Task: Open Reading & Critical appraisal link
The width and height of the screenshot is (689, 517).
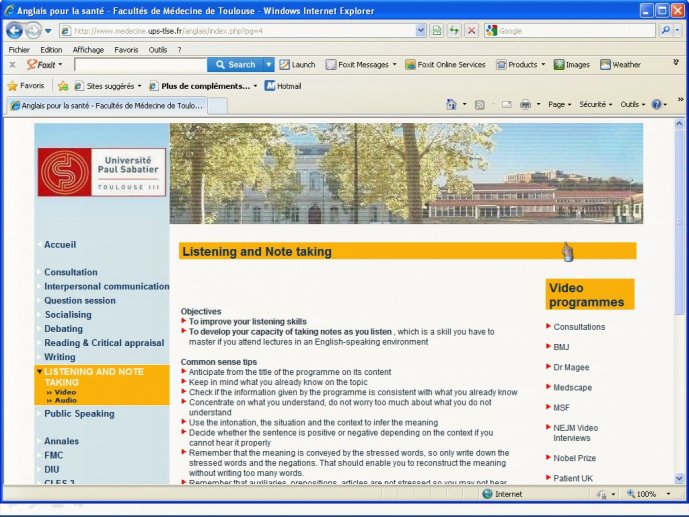Action: pos(104,343)
